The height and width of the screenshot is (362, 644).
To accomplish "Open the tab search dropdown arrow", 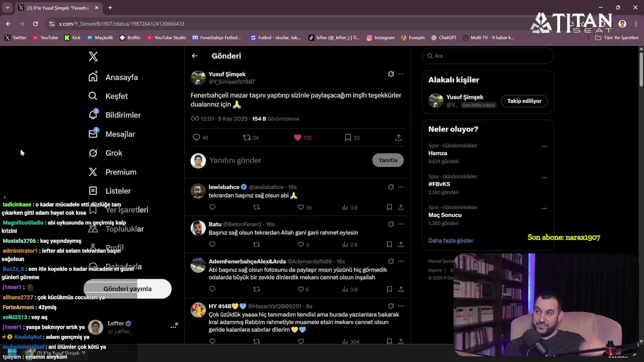I will [x=7, y=8].
